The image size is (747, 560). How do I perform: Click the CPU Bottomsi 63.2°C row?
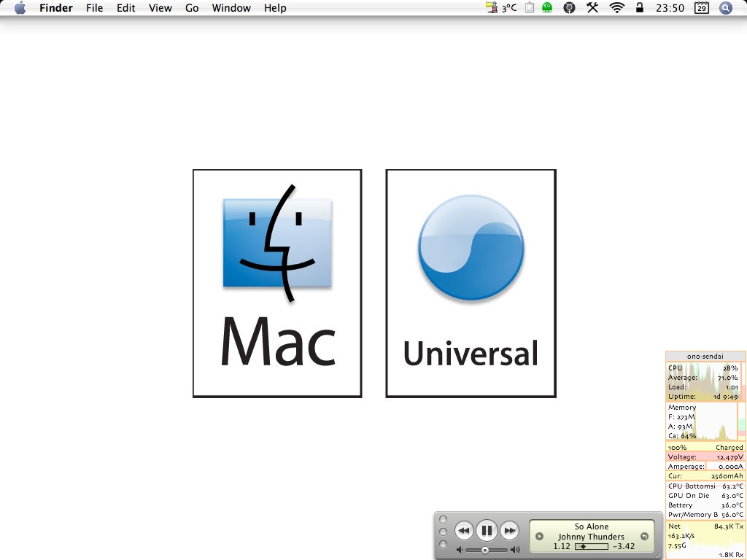pos(705,486)
